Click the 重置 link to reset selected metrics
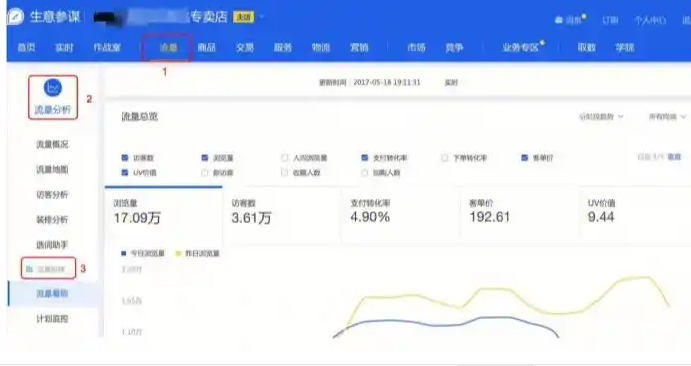This screenshot has width=691, height=366. [x=674, y=157]
